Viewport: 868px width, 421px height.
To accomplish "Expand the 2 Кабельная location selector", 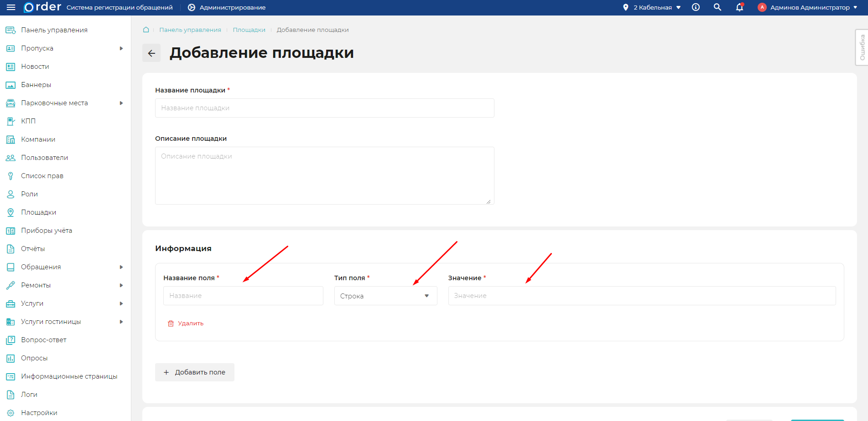I will pos(651,7).
